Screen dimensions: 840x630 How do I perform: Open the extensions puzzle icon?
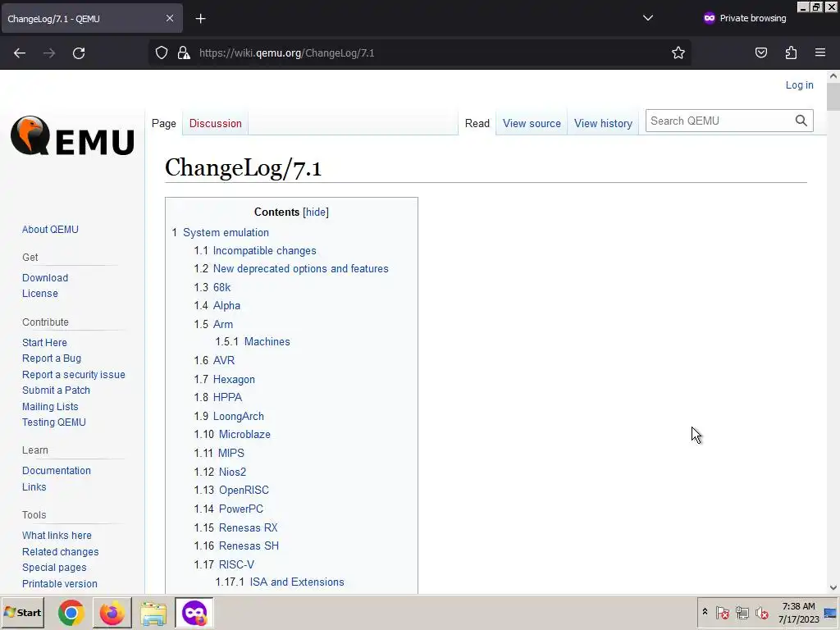(x=792, y=52)
